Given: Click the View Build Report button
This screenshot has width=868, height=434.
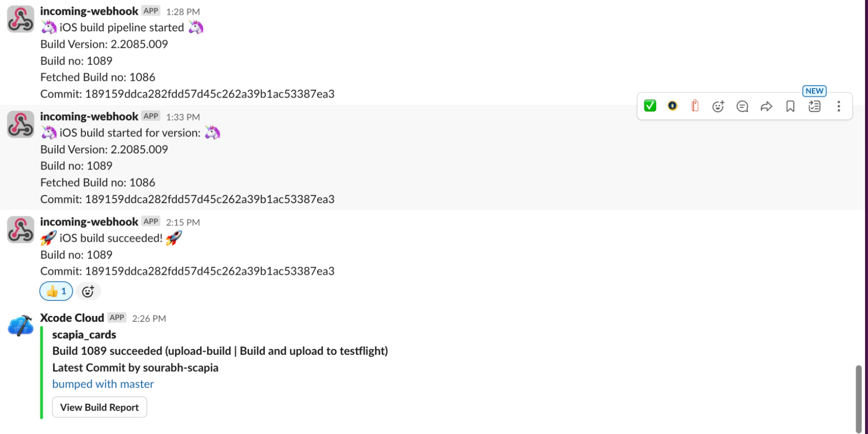Looking at the screenshot, I should 99,407.
